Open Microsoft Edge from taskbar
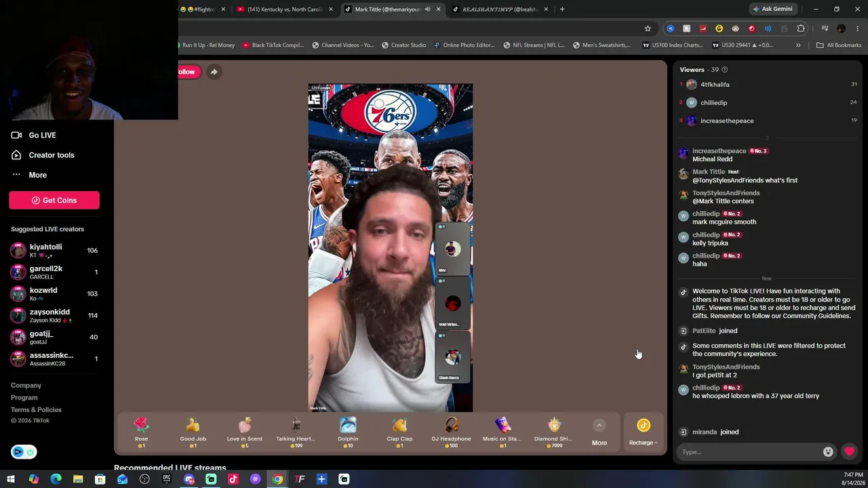 click(x=56, y=479)
